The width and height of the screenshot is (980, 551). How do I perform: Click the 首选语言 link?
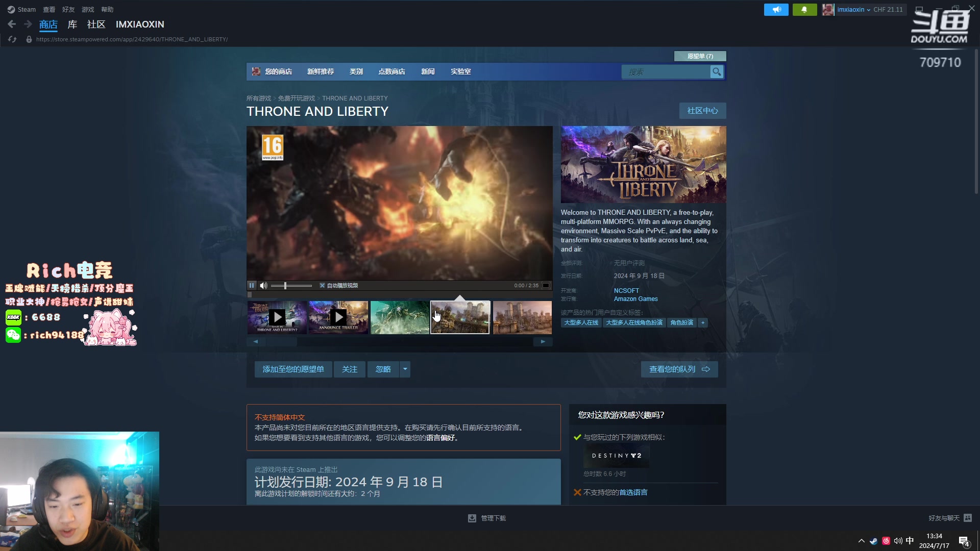point(633,492)
